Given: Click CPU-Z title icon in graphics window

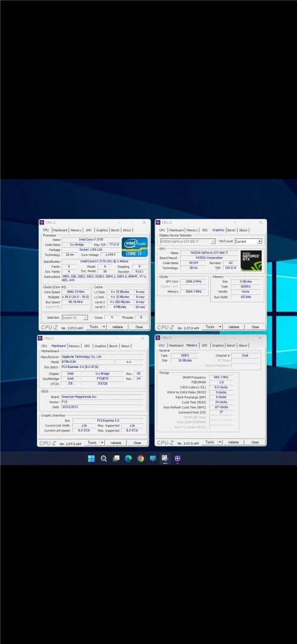Looking at the screenshot, I should tap(158, 222).
